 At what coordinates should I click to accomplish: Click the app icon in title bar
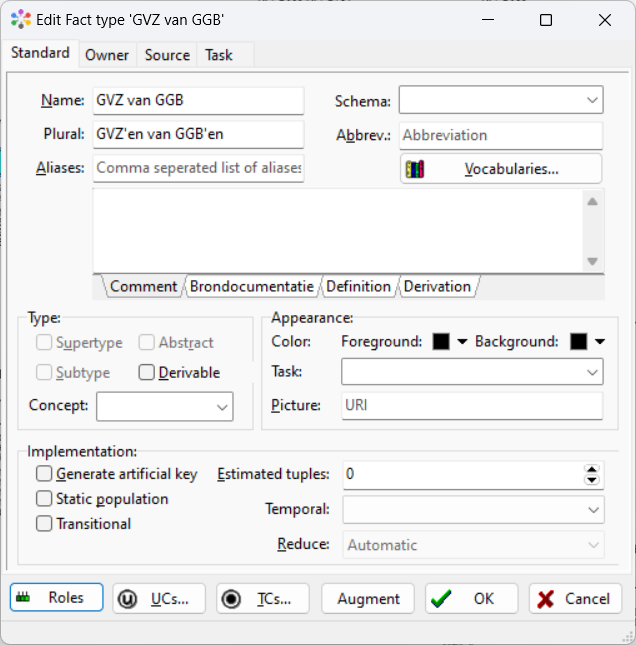click(x=20, y=20)
